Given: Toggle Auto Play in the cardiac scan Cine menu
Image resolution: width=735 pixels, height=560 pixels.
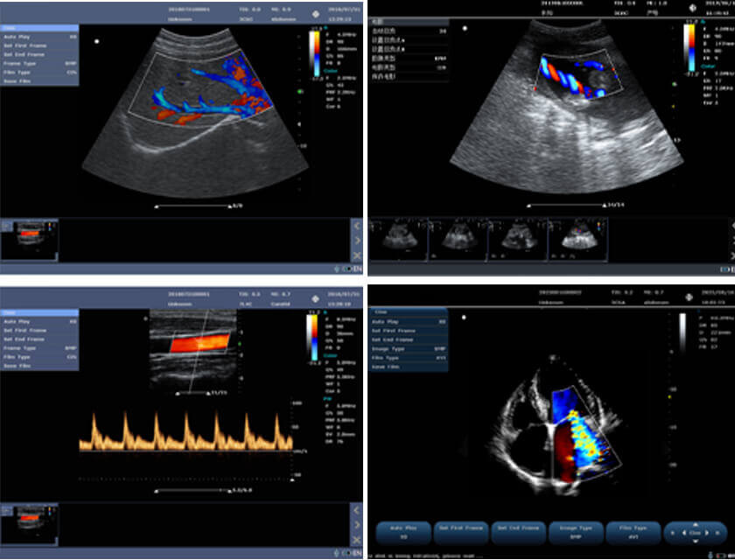Looking at the screenshot, I should coord(409,322).
